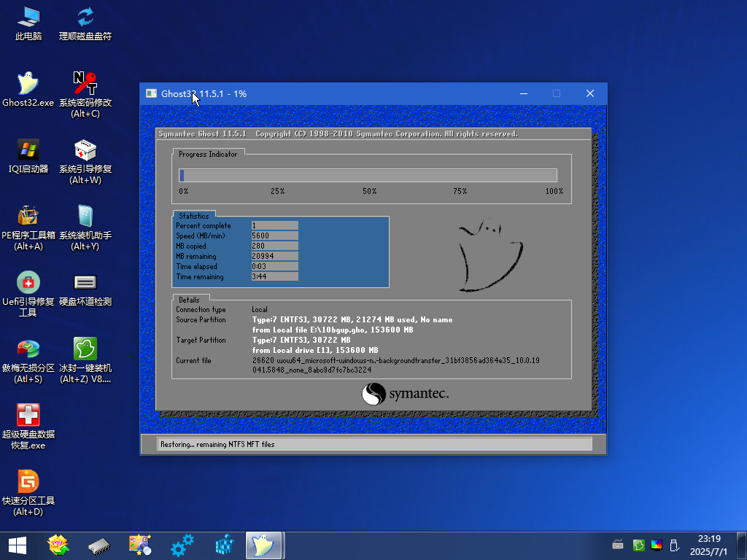This screenshot has height=560, width=747.
Task: Select Uefi引导修复工具 desktop icon
Action: [28, 294]
